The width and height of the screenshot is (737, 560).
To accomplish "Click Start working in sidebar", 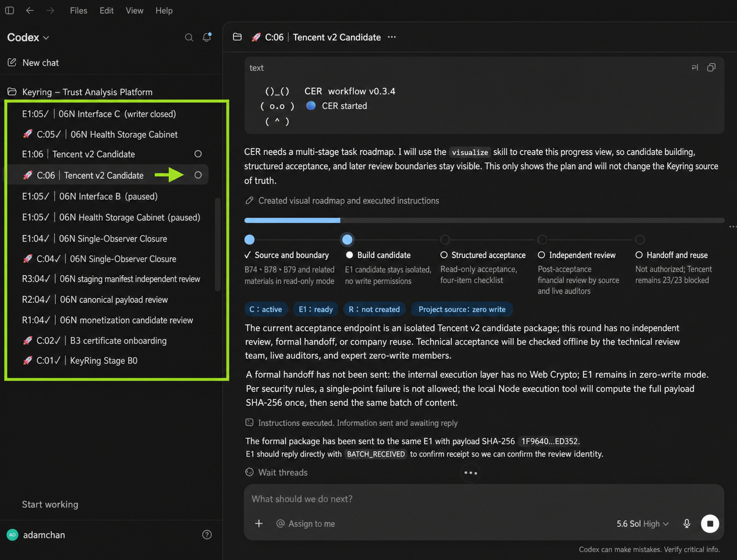I will click(50, 504).
